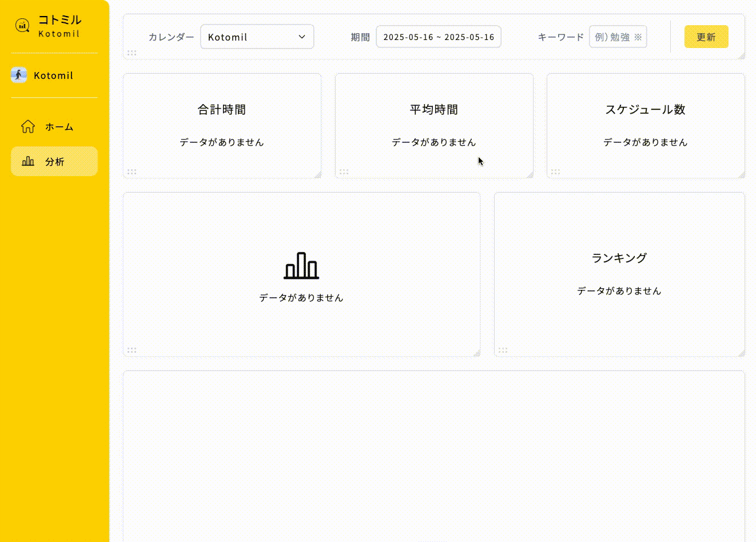Select 分析 in the sidebar
The height and width of the screenshot is (542, 756).
(x=54, y=161)
